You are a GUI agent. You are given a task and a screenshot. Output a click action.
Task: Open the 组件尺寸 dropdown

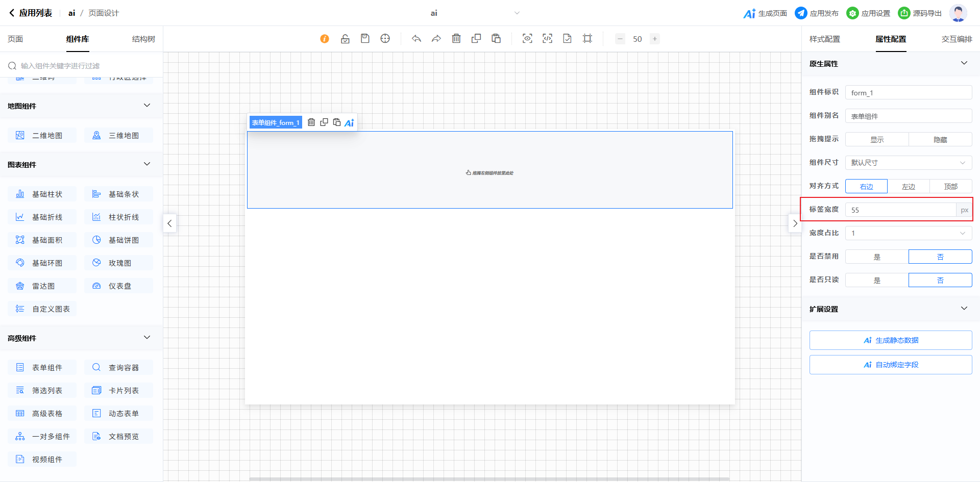(x=908, y=163)
